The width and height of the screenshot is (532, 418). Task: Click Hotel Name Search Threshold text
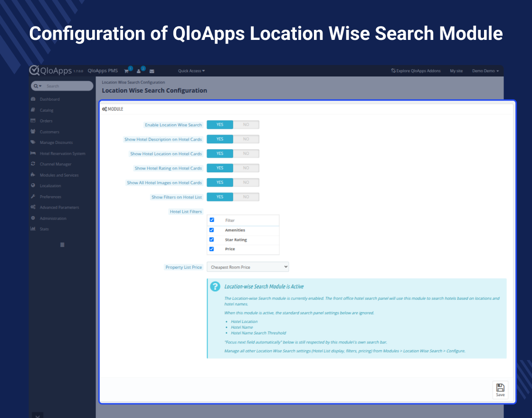point(258,333)
